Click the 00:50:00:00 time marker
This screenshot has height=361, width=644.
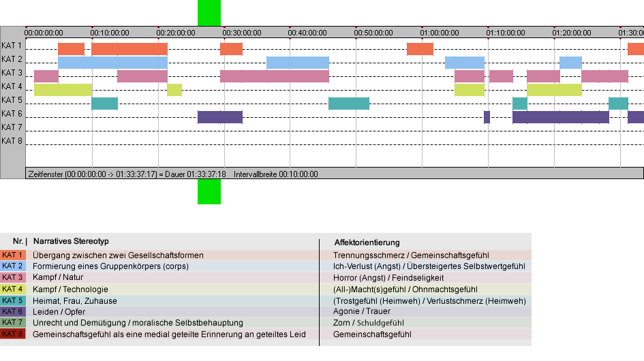tap(373, 33)
